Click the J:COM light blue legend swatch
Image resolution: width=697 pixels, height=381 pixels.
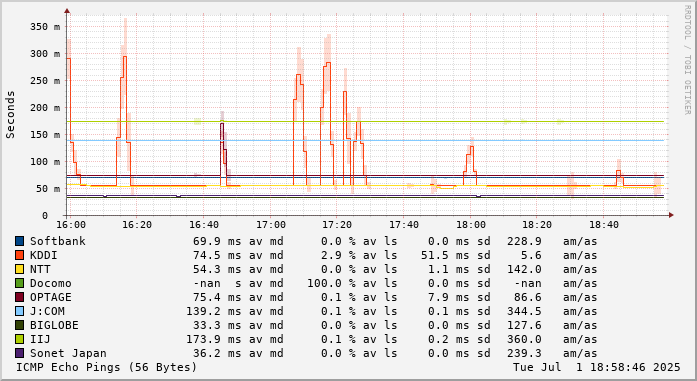click(x=20, y=311)
